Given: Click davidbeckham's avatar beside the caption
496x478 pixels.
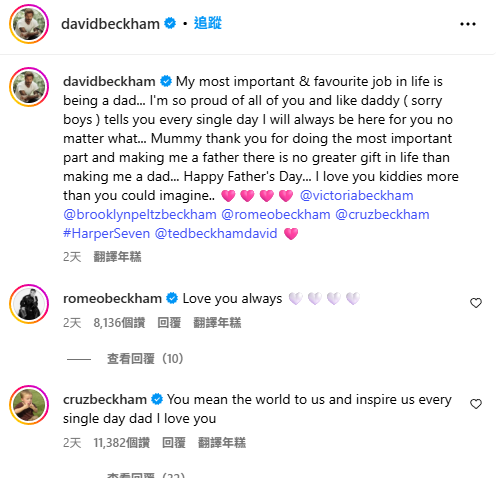Looking at the screenshot, I should (x=29, y=87).
